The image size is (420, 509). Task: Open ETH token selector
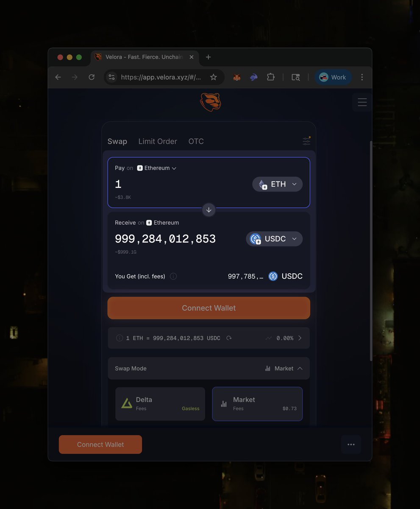(277, 184)
